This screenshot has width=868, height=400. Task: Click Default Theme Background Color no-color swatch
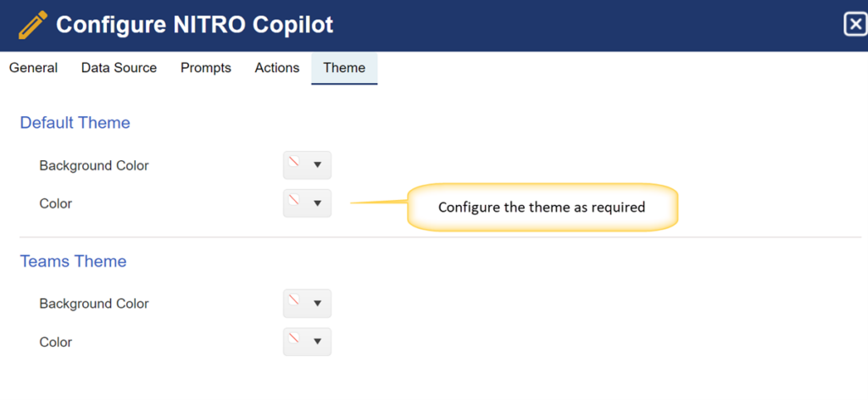293,162
